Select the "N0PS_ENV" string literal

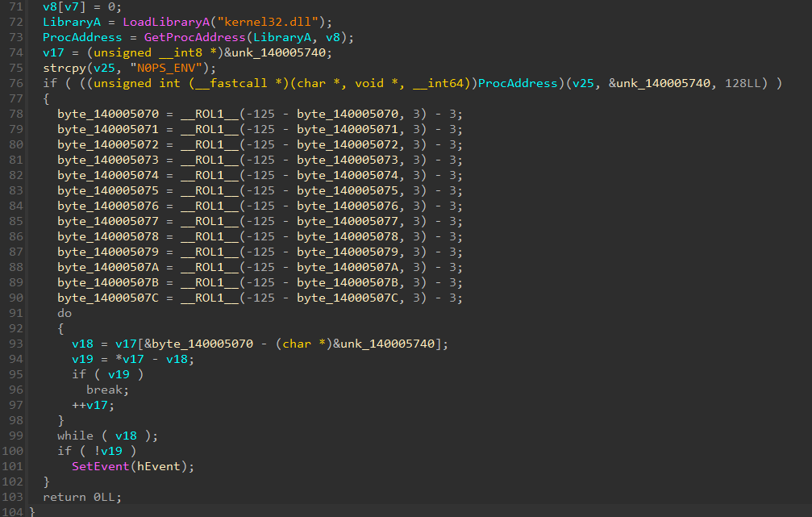[166, 68]
